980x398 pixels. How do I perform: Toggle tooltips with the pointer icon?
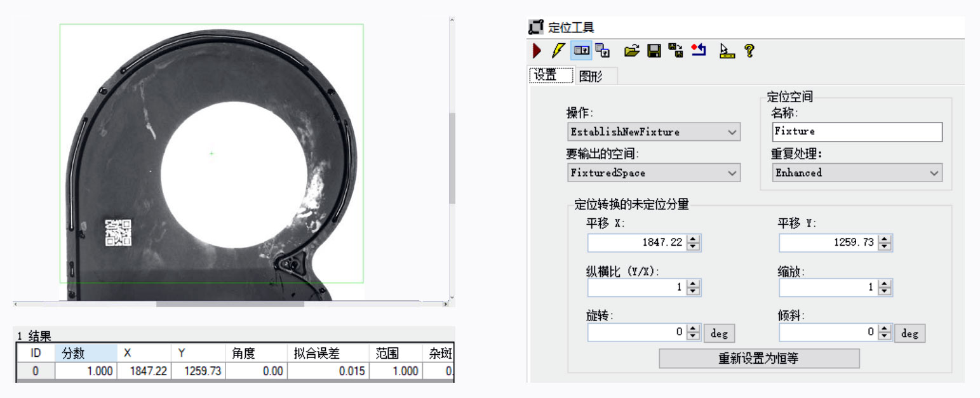click(x=727, y=51)
